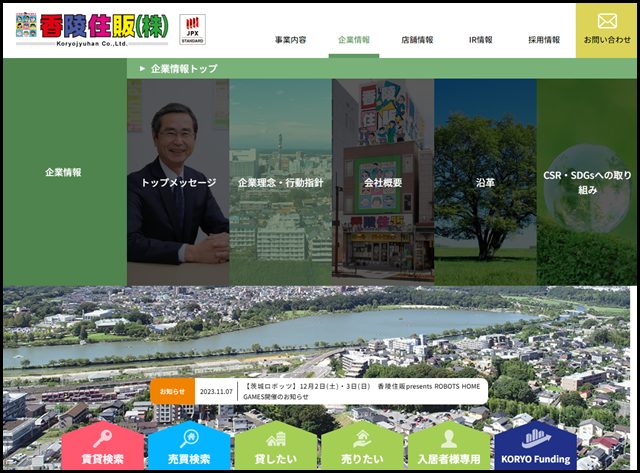
Task: Click the 企業情報 green side panel label
Action: tap(63, 172)
